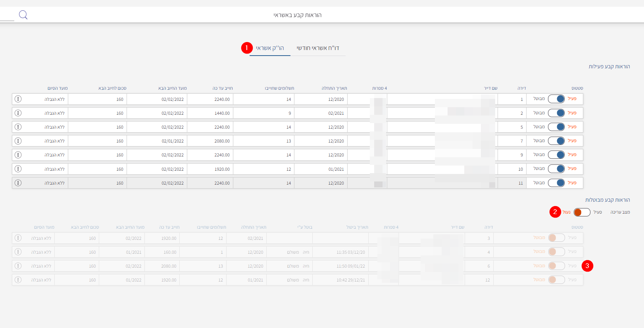Open three-dot menu for apartment 7 row
The height and width of the screenshot is (328, 644).
[x=18, y=141]
